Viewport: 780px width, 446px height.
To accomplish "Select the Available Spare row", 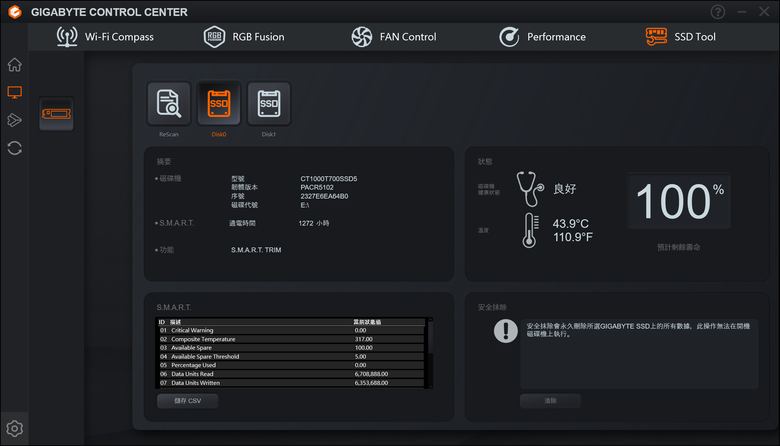I will point(291,348).
